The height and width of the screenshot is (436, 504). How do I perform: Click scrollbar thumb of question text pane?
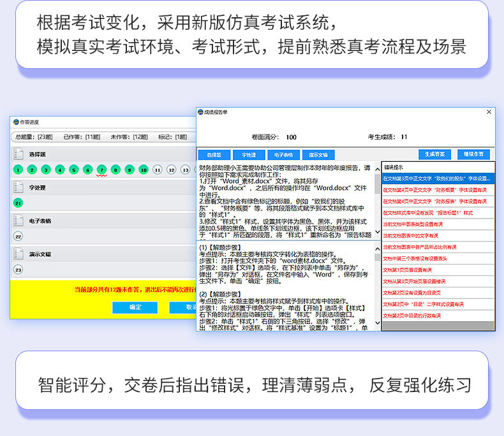click(x=377, y=184)
